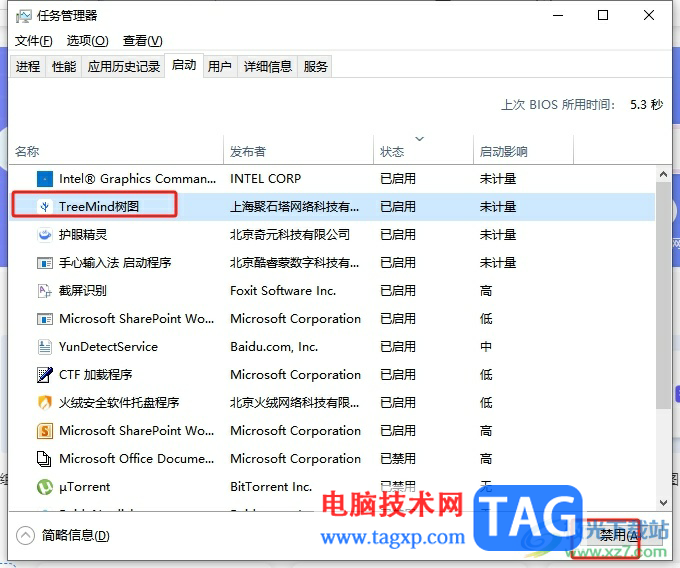The image size is (680, 568).
Task: Select the 火绒安全软件托盘程序 entry
Action: (119, 403)
